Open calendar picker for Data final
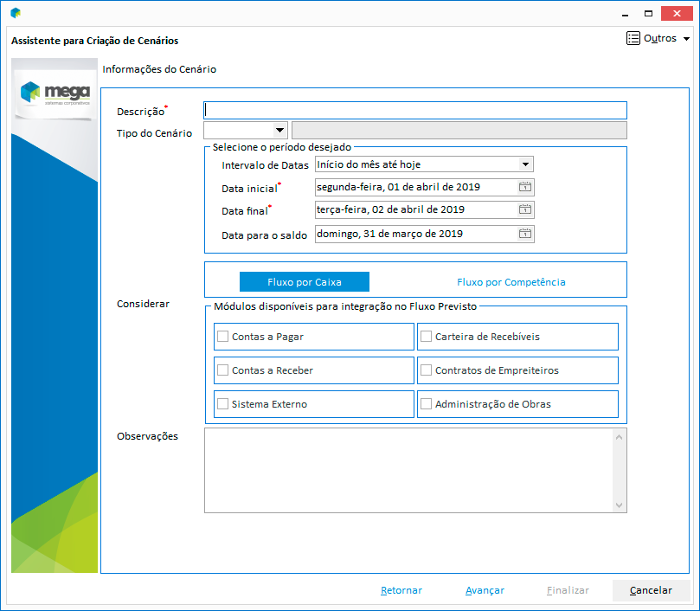The height and width of the screenshot is (611, 700). pos(524,209)
